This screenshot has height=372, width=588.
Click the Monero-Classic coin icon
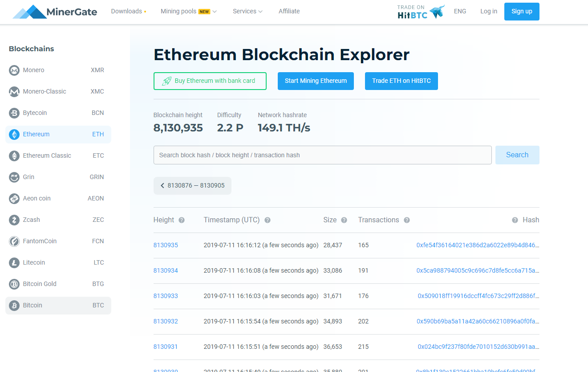(x=14, y=92)
